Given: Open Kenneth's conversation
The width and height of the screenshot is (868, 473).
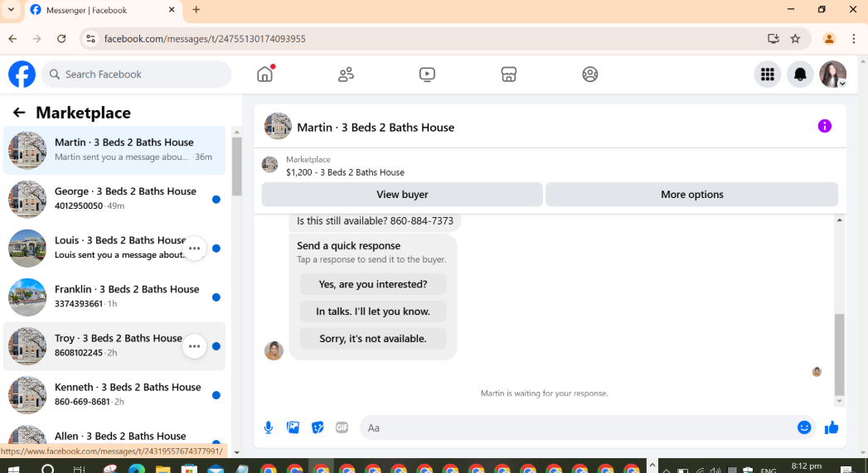Looking at the screenshot, I should tap(114, 395).
